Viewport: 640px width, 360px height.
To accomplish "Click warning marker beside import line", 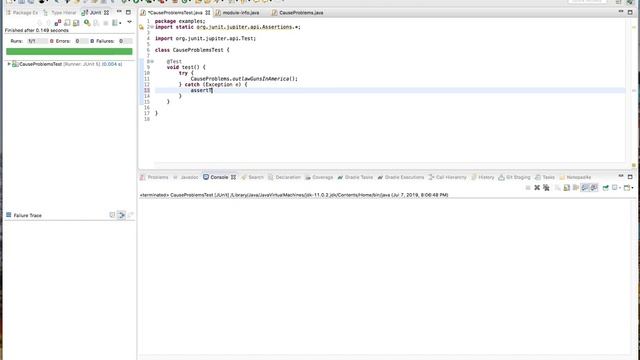I will (x=142, y=27).
